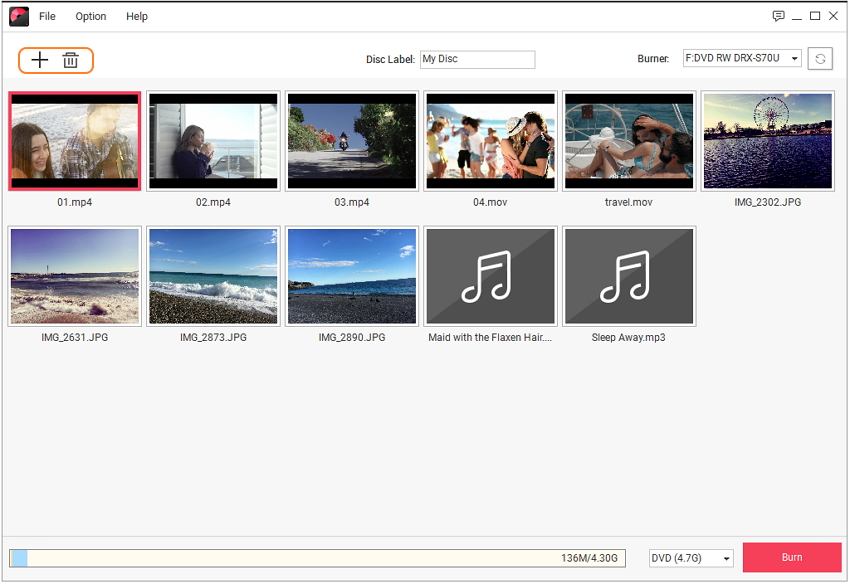Click the plus icon to add files
The height and width of the screenshot is (584, 850).
tap(39, 60)
